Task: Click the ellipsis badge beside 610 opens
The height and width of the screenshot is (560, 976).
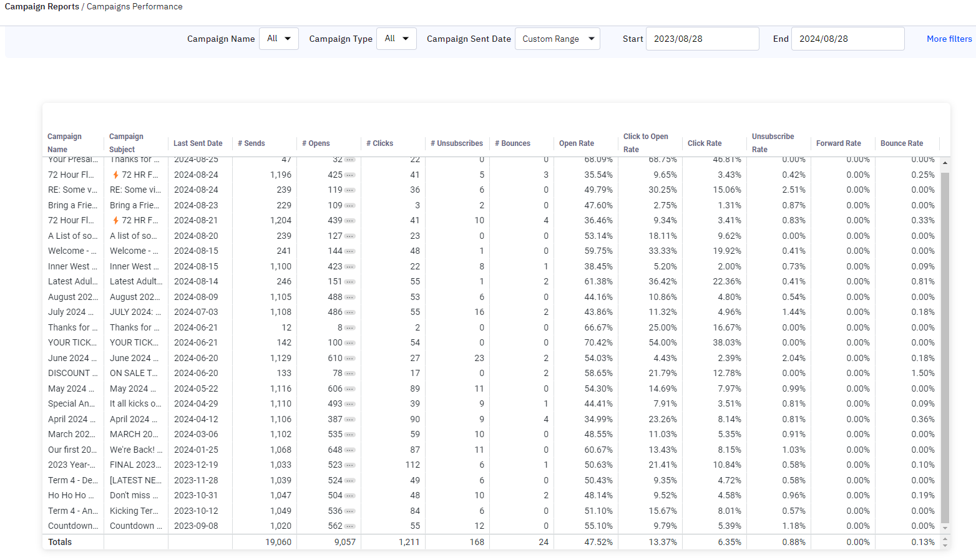Action: coord(350,359)
